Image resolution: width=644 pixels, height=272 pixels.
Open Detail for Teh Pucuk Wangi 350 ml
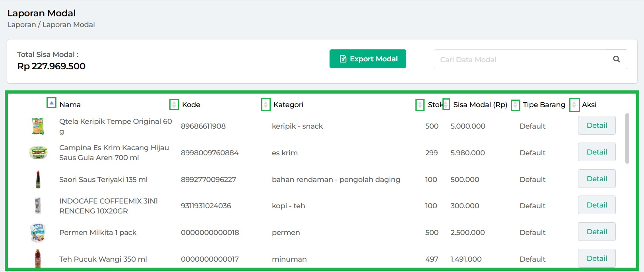[x=596, y=258]
